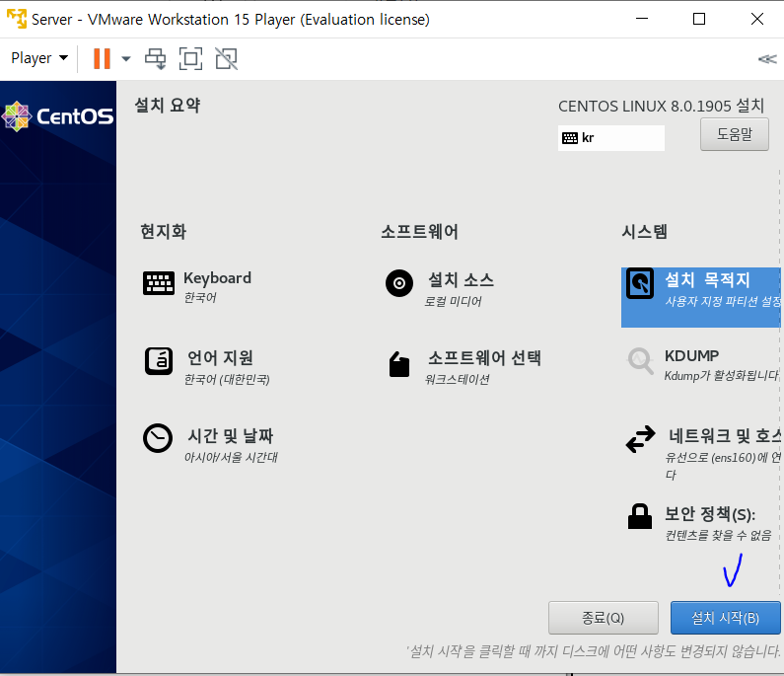This screenshot has height=676, width=784.
Task: Click 종료(Q) quit button
Action: point(603,618)
